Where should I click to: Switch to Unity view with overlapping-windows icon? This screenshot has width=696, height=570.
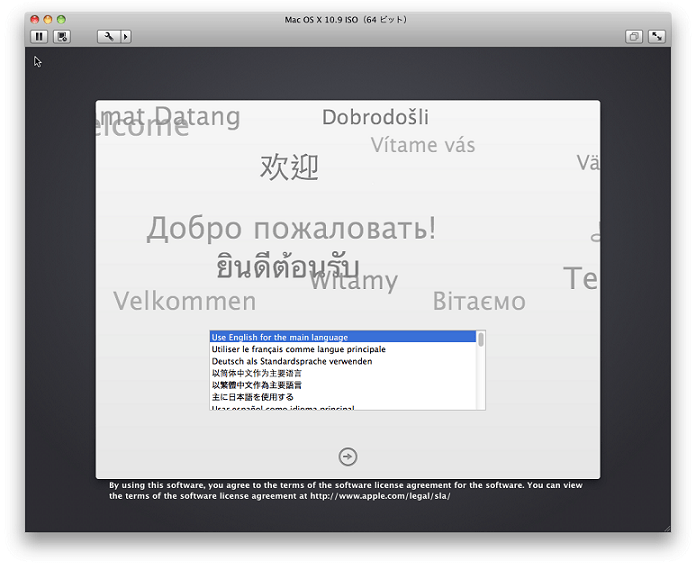(634, 36)
